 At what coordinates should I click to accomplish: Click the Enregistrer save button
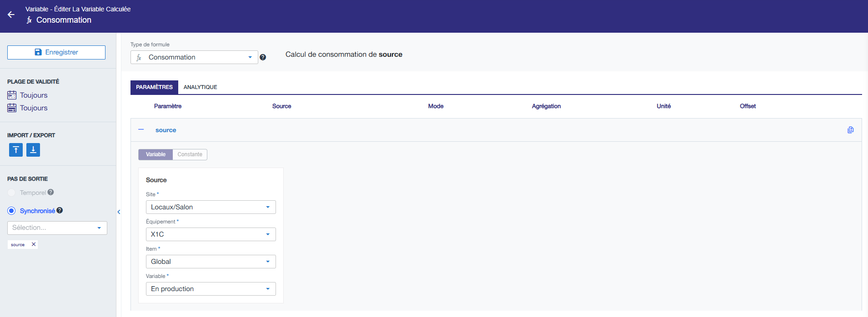(x=56, y=52)
